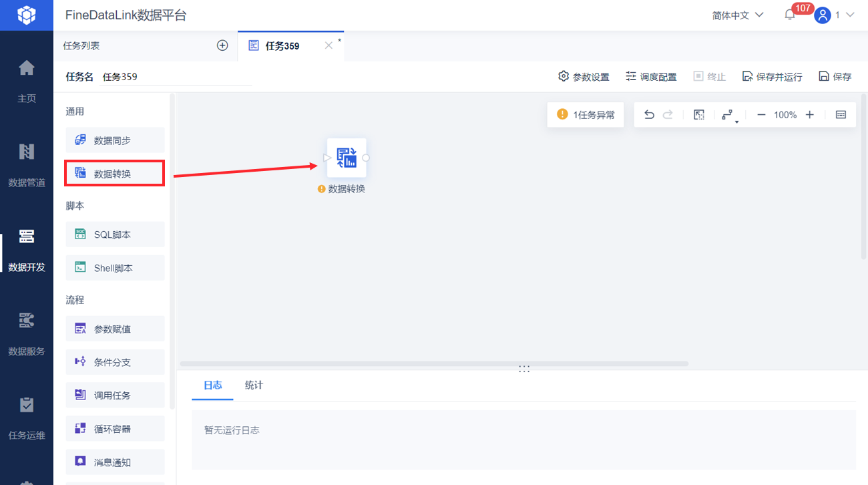Close the 任务359 tab
Viewport: 868px width, 485px height.
pyautogui.click(x=329, y=45)
